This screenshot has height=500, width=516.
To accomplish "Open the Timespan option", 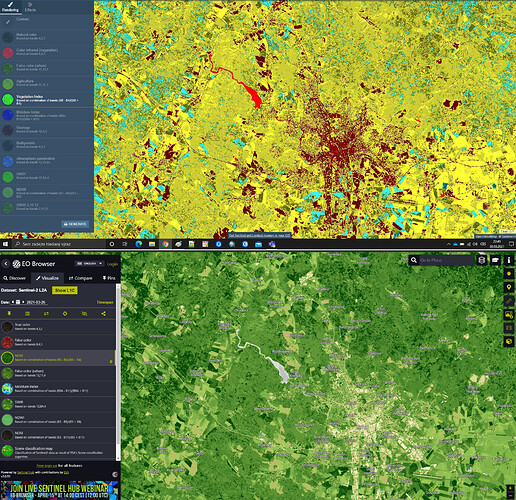I will [x=105, y=302].
